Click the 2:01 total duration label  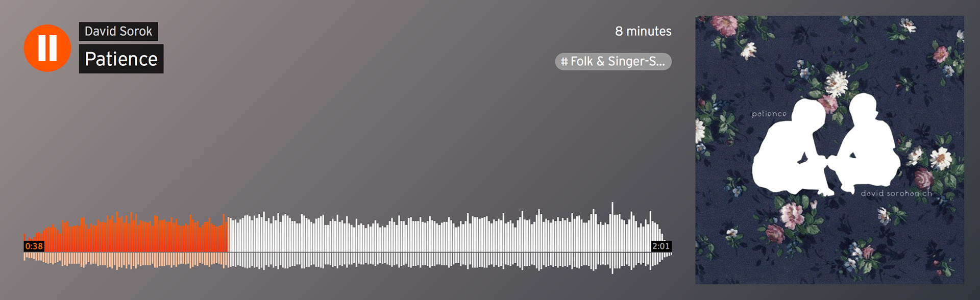(661, 246)
